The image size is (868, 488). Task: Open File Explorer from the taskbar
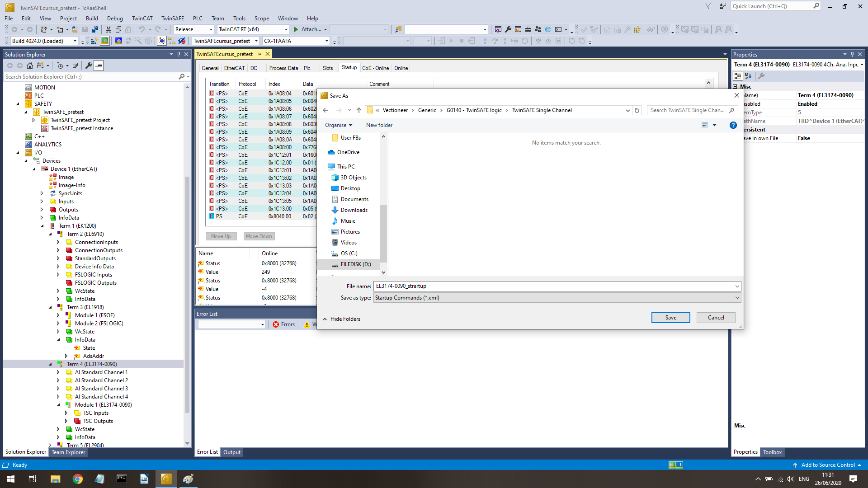(x=55, y=479)
